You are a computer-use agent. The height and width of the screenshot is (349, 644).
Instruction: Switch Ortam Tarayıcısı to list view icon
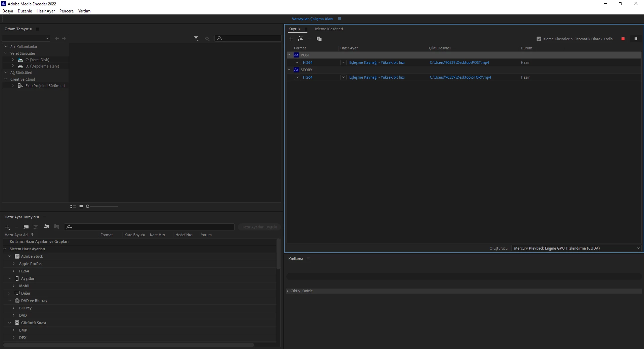[73, 207]
